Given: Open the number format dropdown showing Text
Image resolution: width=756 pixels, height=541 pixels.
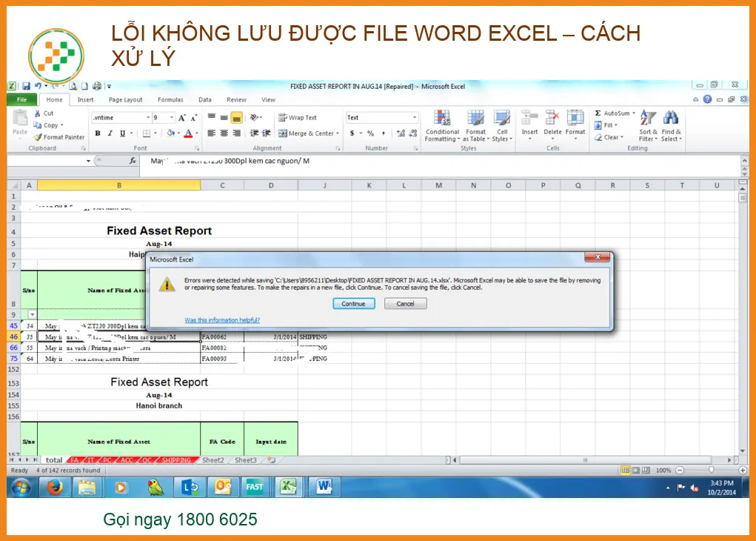Looking at the screenshot, I should 414,118.
